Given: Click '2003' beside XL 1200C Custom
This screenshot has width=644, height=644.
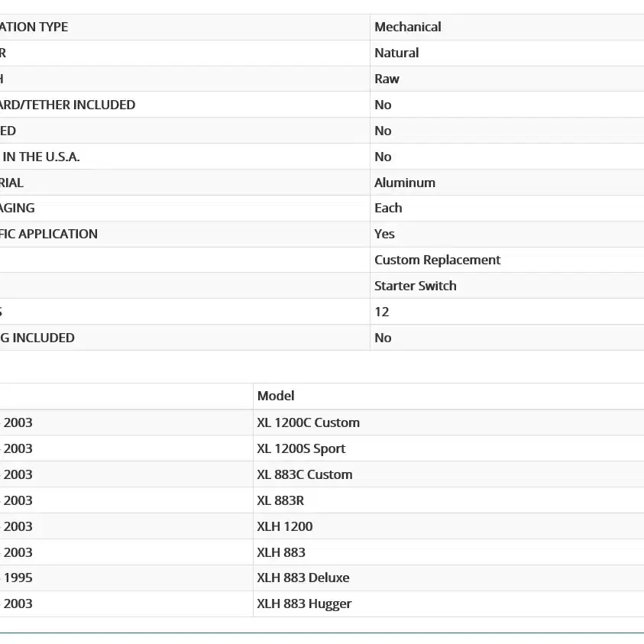Looking at the screenshot, I should coord(18,422).
